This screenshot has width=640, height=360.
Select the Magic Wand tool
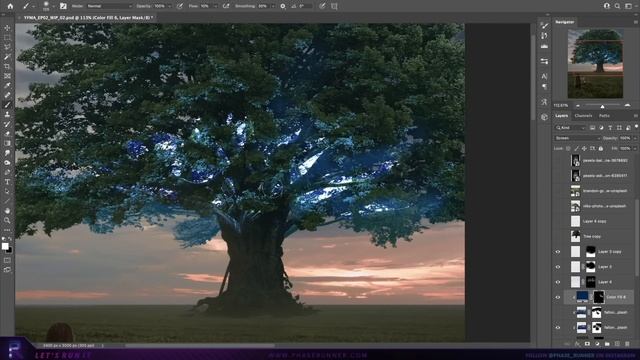click(x=7, y=57)
